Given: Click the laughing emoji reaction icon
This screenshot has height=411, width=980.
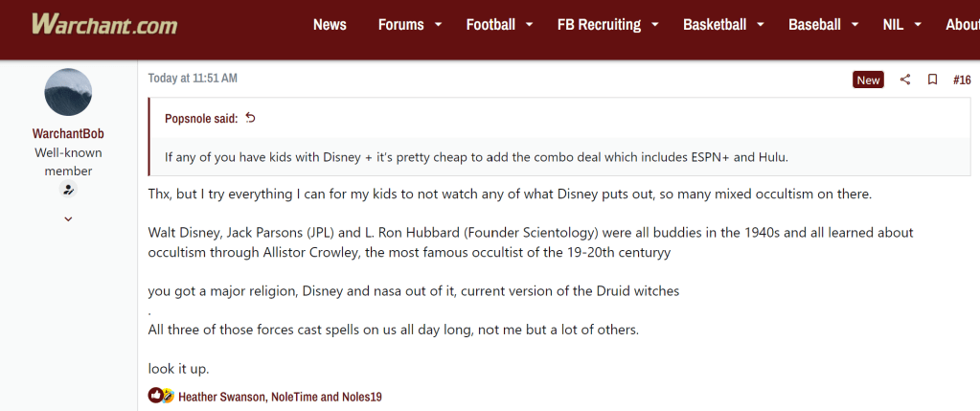Looking at the screenshot, I should point(167,396).
